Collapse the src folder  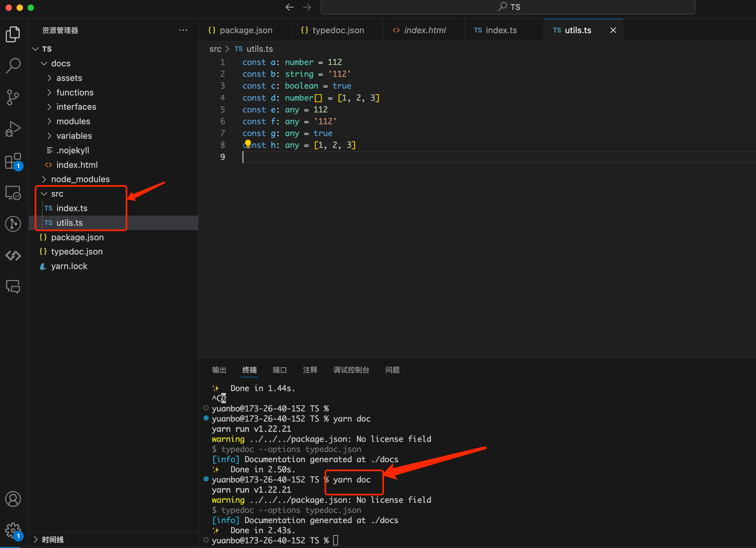click(57, 194)
